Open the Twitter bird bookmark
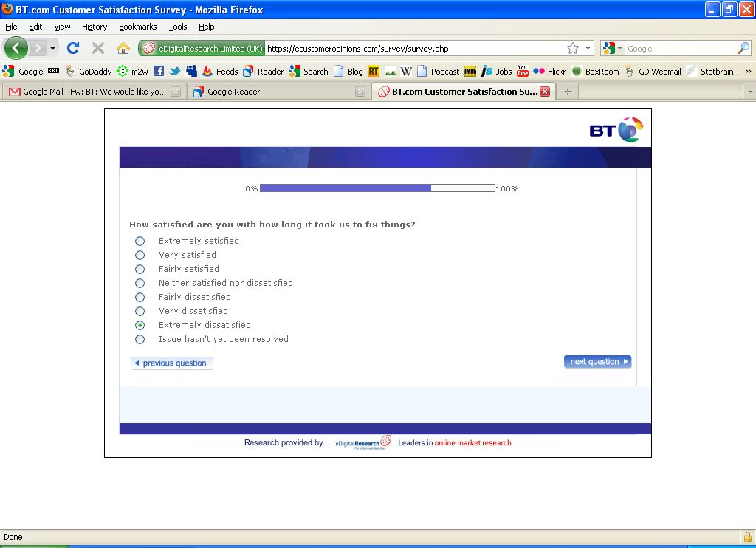 coord(175,72)
